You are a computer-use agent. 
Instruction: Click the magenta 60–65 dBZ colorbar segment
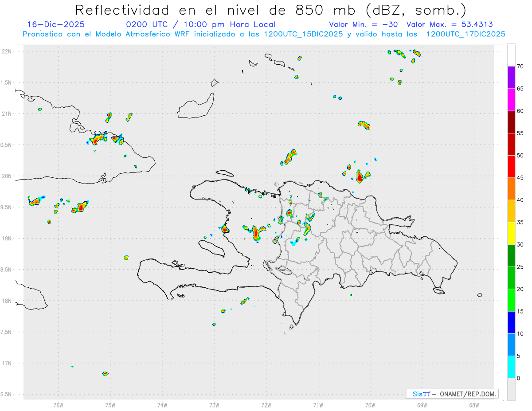coord(511,99)
